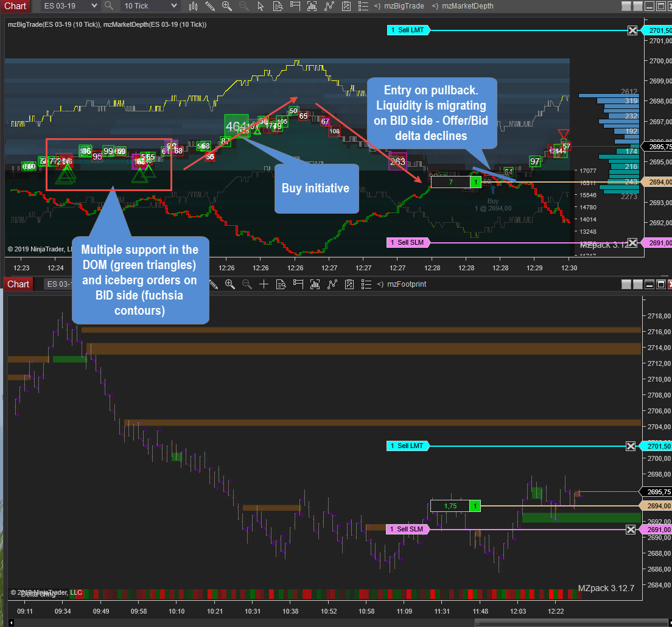
Task: Cancel the Sell SLM order in mzBigTrade chart
Action: click(632, 242)
